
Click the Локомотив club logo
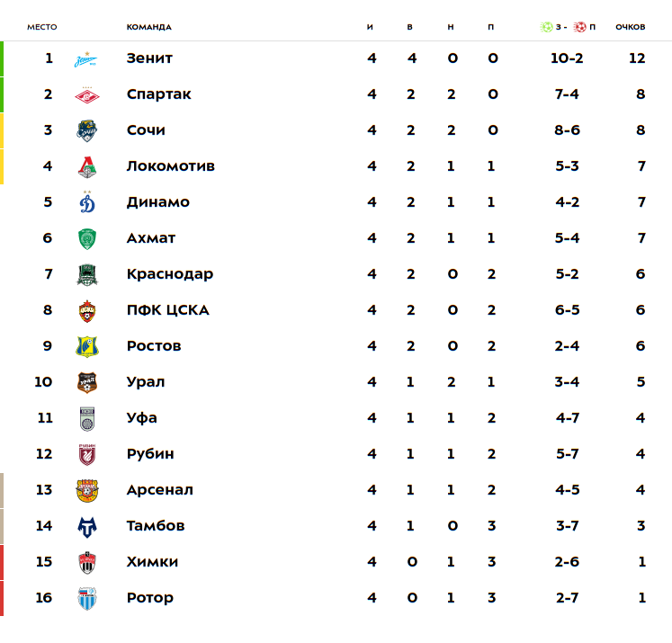click(87, 167)
